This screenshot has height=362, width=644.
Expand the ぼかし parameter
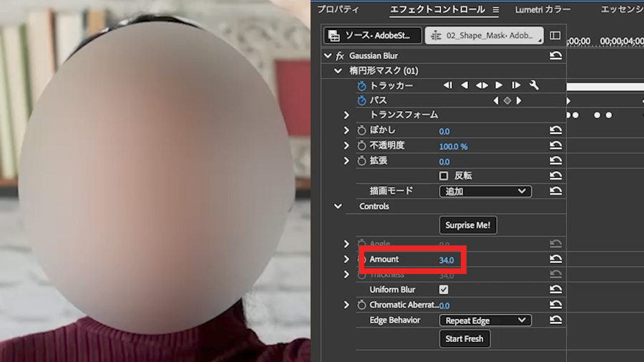pos(346,130)
